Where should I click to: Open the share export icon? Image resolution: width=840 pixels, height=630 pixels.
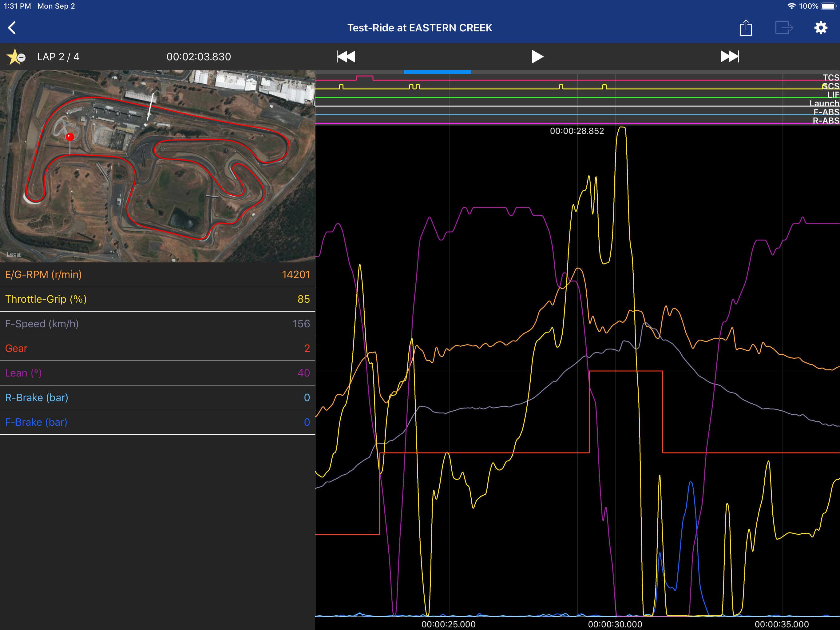(745, 28)
